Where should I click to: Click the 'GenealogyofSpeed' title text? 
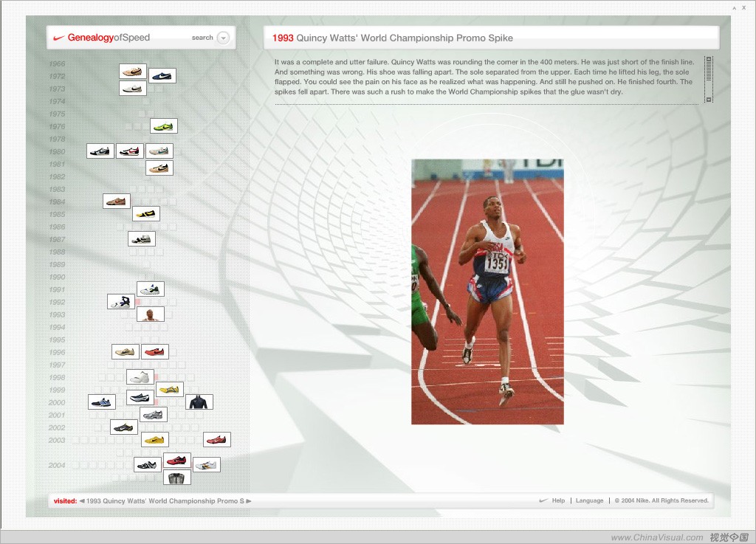109,38
